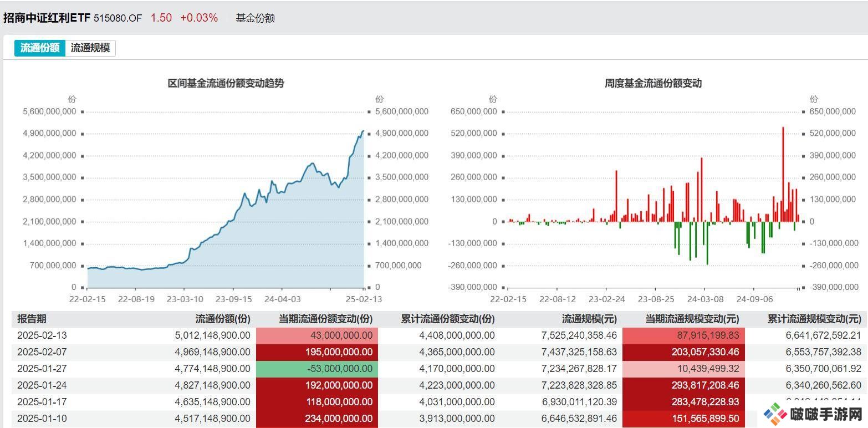
Task: Open the 基金份额 section label
Action: pyautogui.click(x=256, y=18)
